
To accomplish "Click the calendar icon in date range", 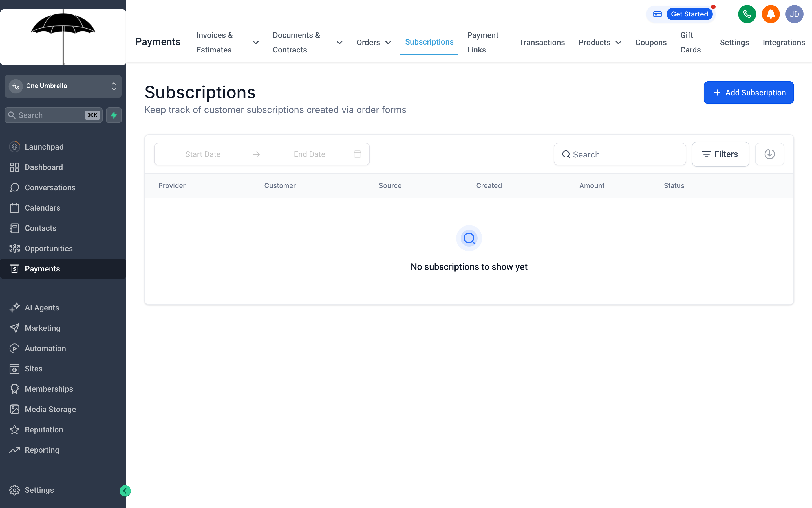I will click(357, 154).
